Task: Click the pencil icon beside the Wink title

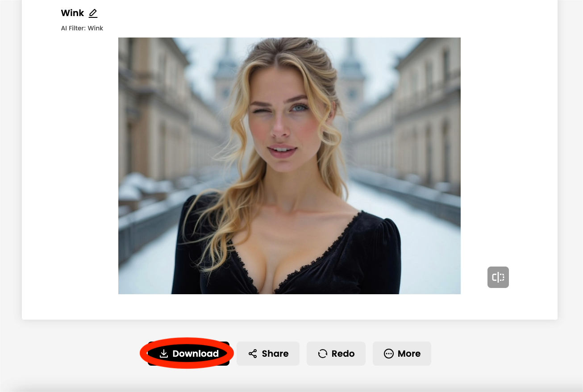Action: point(93,13)
